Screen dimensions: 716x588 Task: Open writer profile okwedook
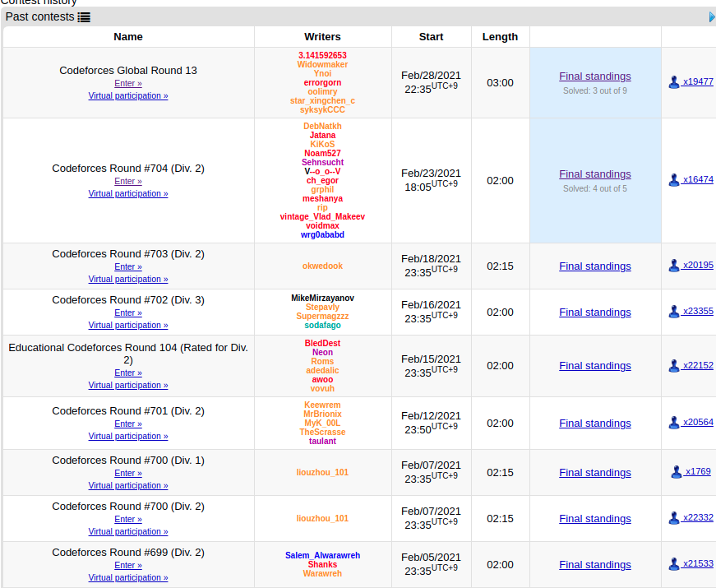(322, 266)
